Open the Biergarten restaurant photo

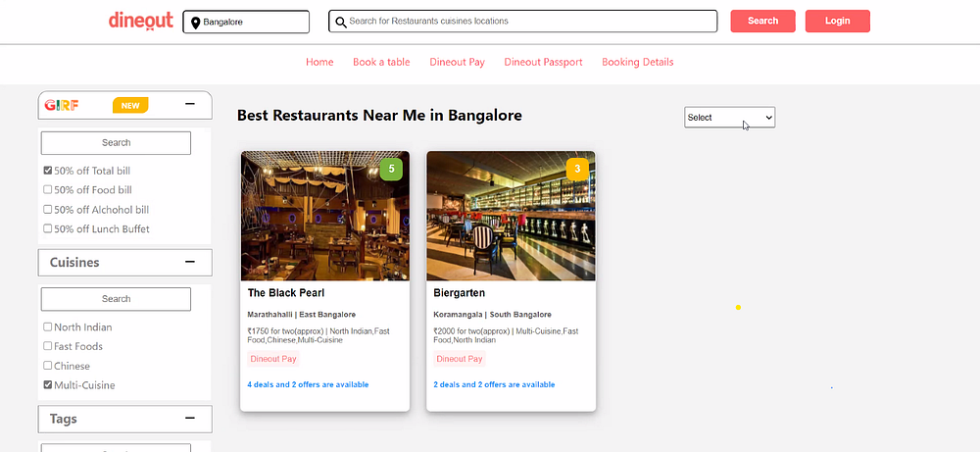point(511,216)
